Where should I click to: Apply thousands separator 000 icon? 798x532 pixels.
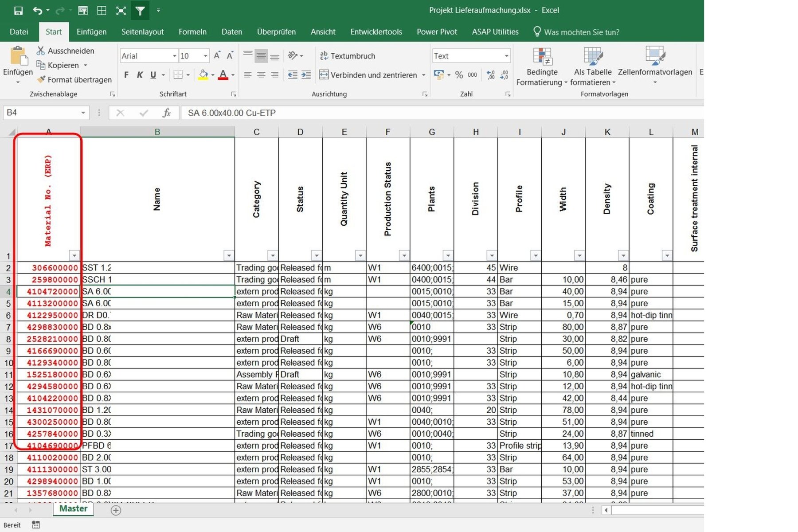coord(473,75)
